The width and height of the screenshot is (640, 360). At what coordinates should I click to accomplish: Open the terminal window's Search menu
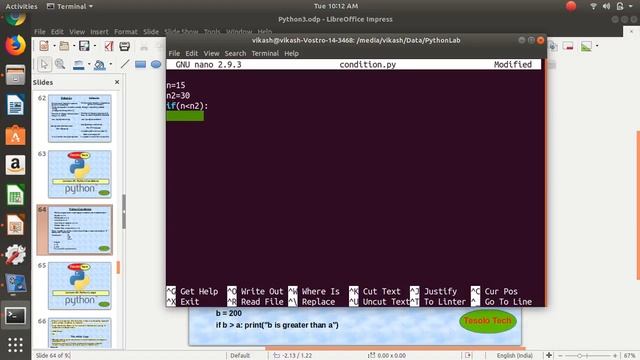235,53
